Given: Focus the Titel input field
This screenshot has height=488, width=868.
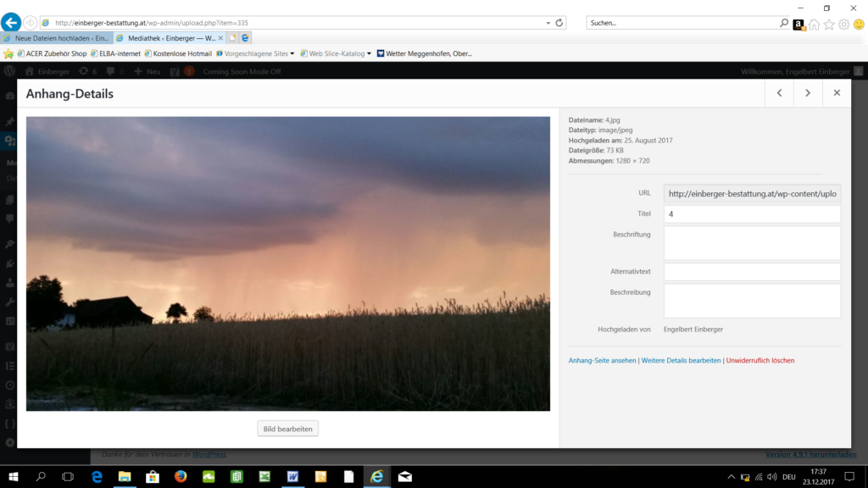Looking at the screenshot, I should click(753, 214).
